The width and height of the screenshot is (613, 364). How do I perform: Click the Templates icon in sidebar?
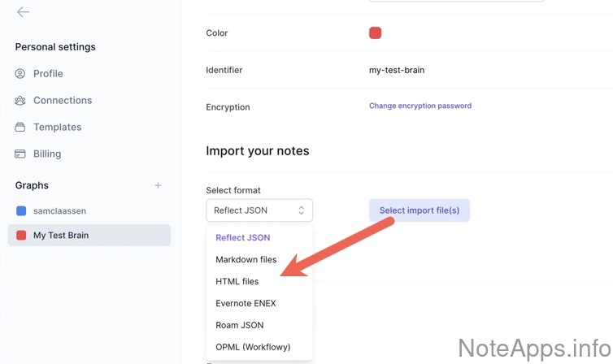(x=20, y=128)
